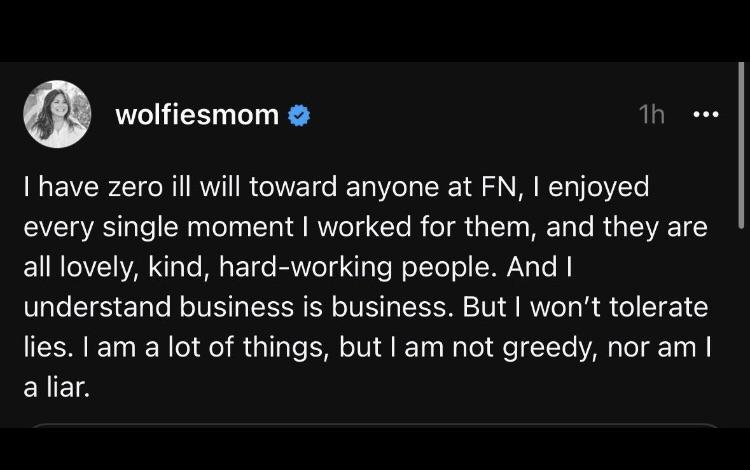Click the blue verified badge
This screenshot has height=470, width=750.
[299, 115]
